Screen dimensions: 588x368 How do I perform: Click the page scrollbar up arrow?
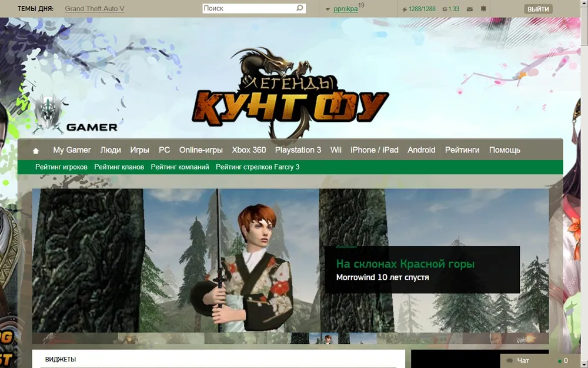point(584,4)
